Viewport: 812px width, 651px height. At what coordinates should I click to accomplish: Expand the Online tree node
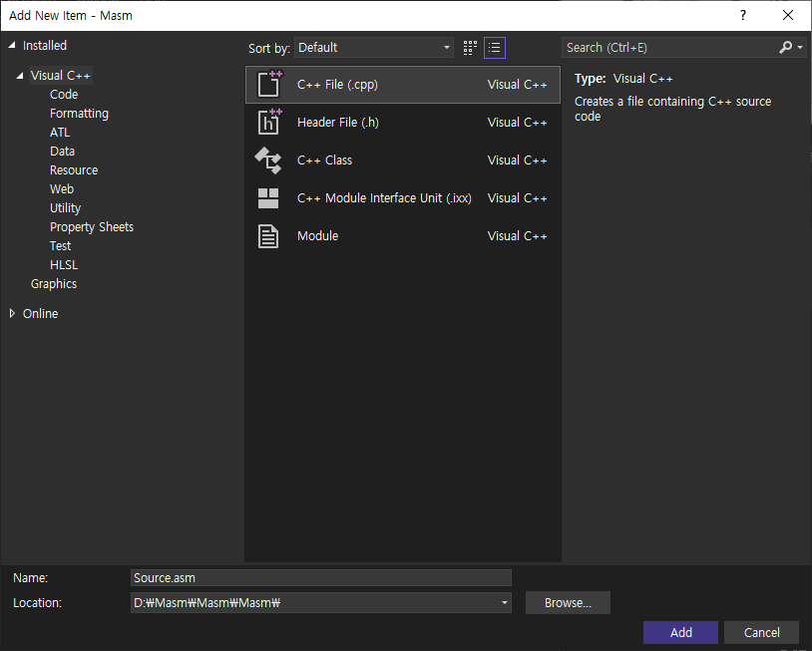[x=12, y=313]
